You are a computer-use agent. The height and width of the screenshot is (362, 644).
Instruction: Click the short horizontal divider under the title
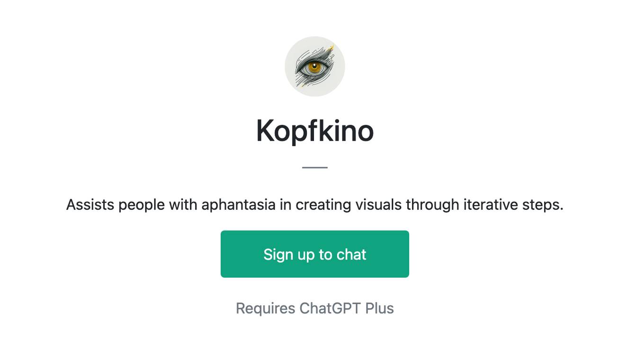tap(315, 167)
